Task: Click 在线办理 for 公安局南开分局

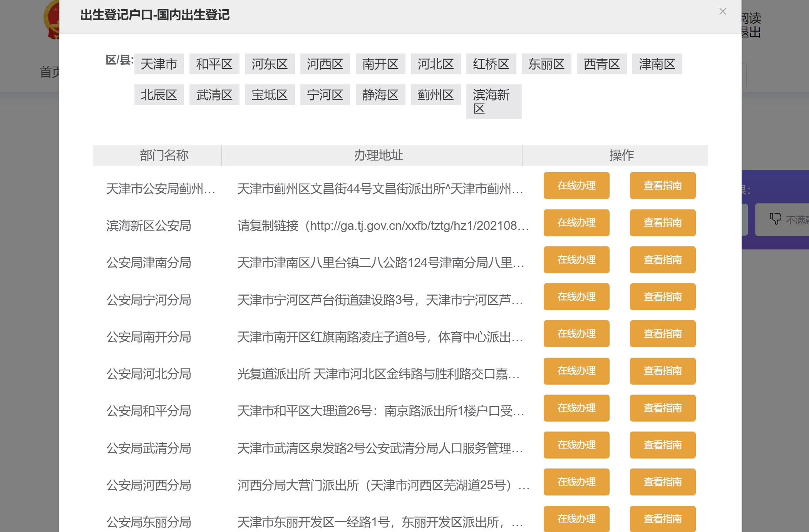Action: coord(576,334)
